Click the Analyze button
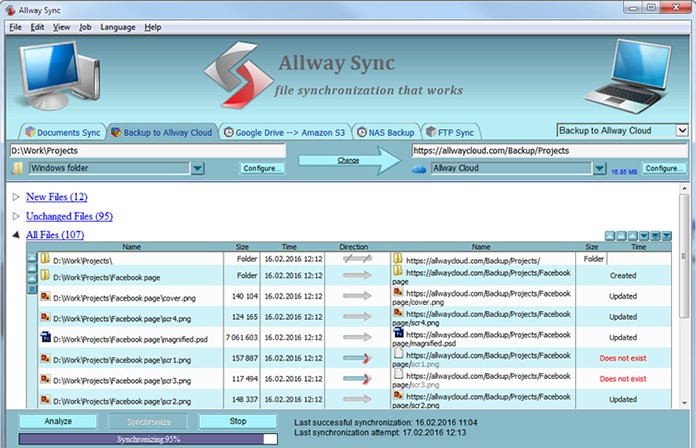 pyautogui.click(x=58, y=421)
